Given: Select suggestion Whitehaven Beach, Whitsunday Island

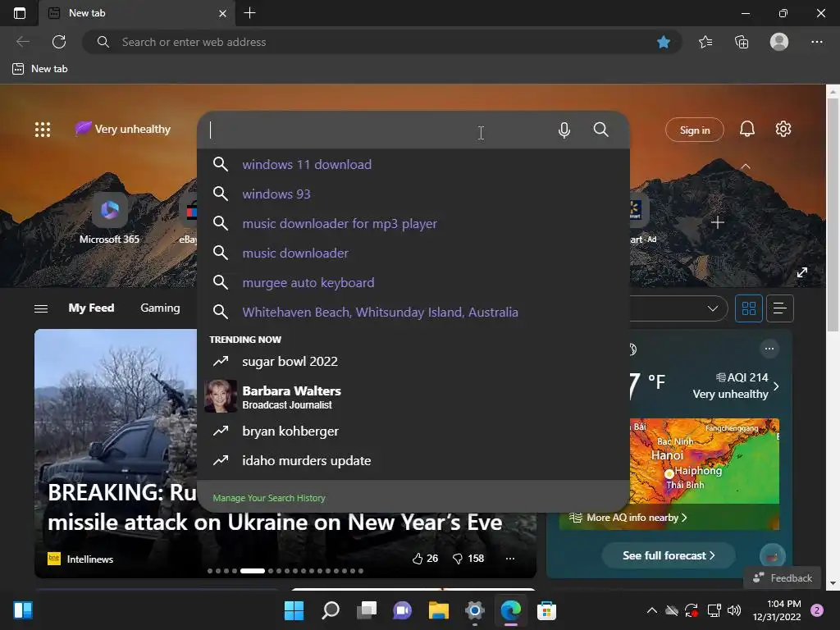Looking at the screenshot, I should 413,312.
